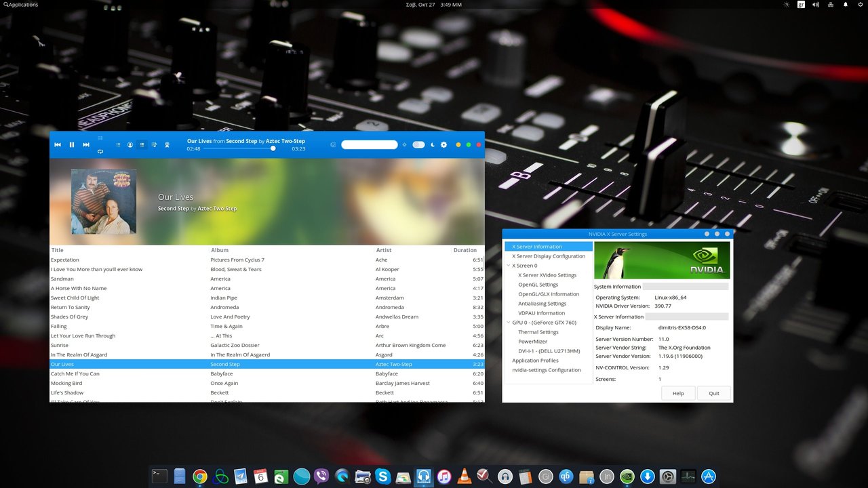Image resolution: width=868 pixels, height=488 pixels.
Task: Open NVIDIA settings icon in the dock
Action: [627, 476]
